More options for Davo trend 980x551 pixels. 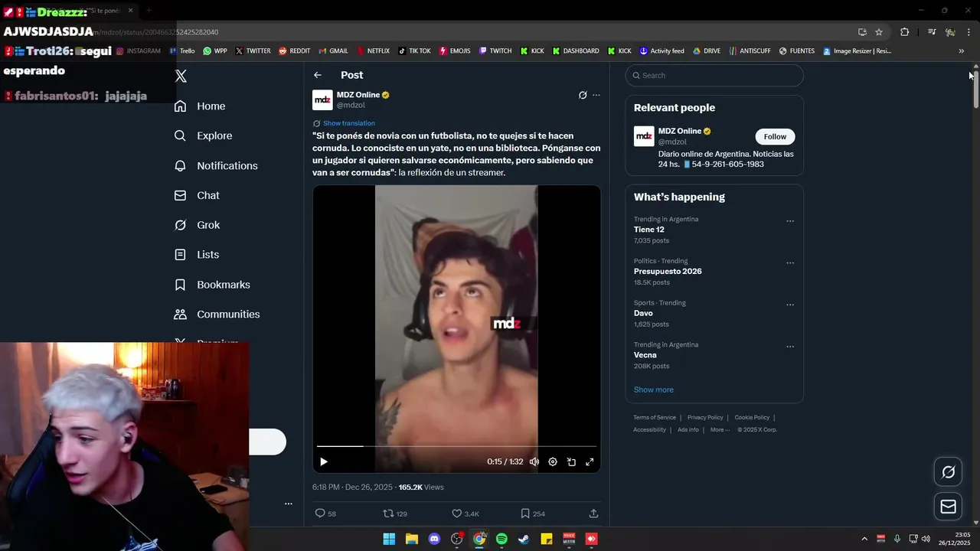[790, 305]
